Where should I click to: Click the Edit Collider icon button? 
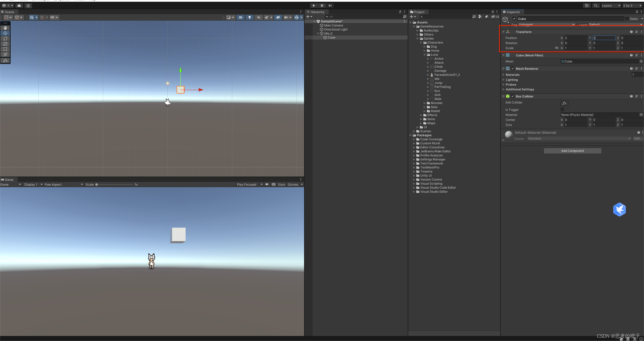coord(564,103)
